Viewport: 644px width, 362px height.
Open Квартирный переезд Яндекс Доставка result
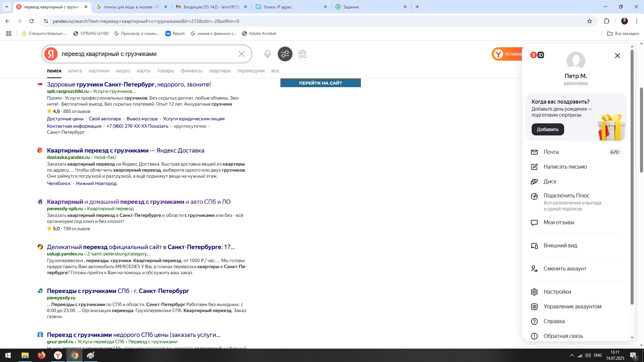tap(125, 150)
